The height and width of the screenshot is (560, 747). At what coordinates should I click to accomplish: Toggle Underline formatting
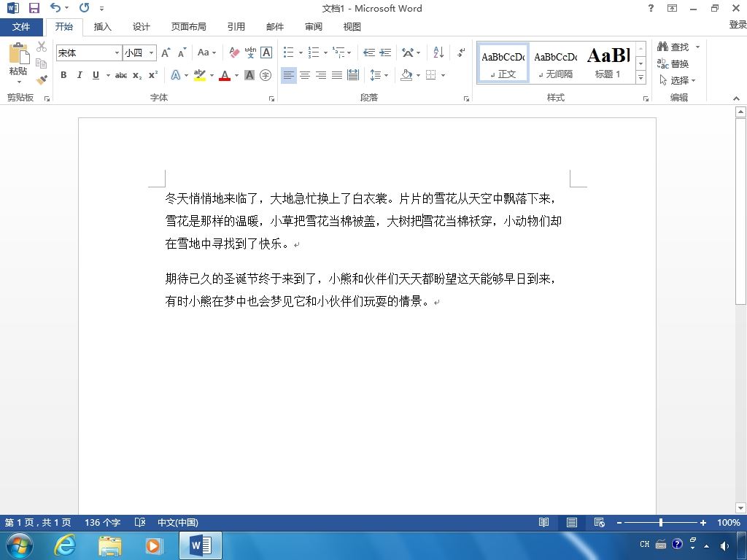96,75
